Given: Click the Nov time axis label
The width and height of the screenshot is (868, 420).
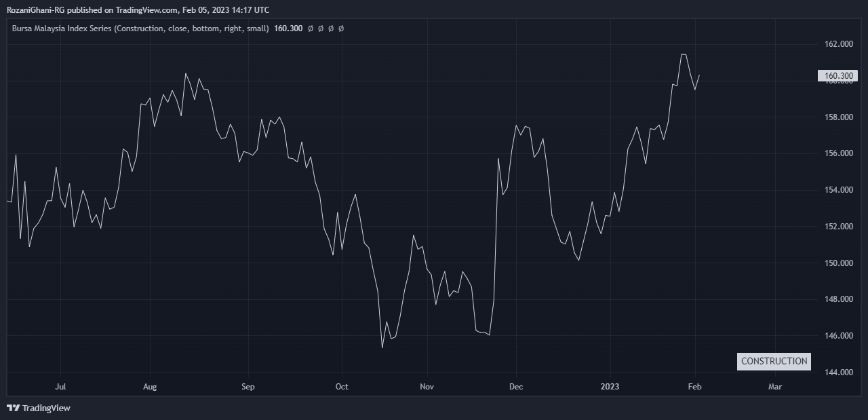Looking at the screenshot, I should click(x=427, y=387).
